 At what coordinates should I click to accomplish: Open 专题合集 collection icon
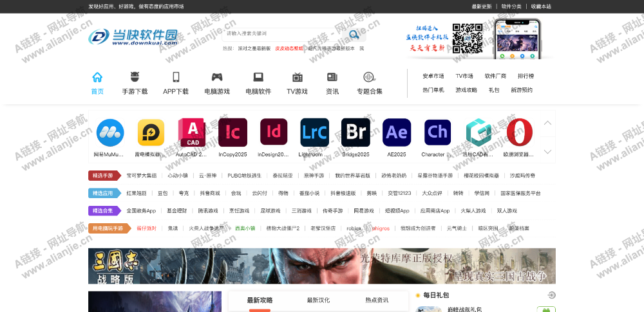point(369,77)
